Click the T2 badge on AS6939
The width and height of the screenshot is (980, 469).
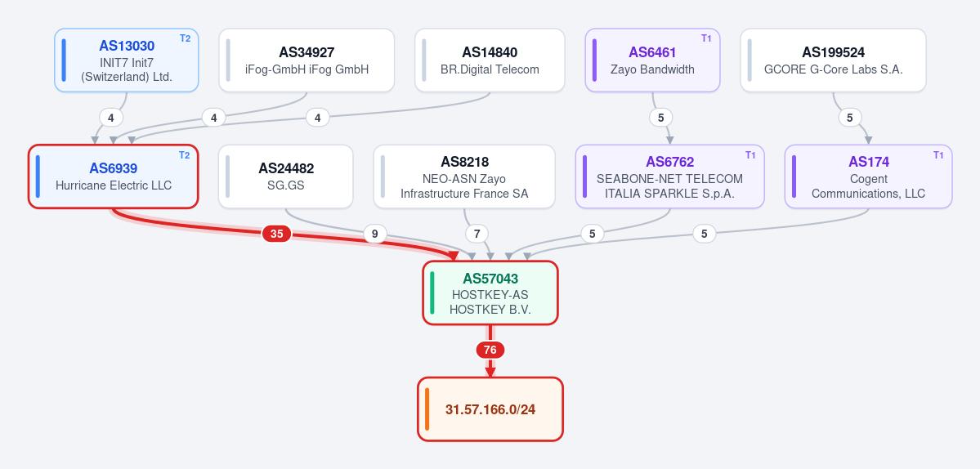pyautogui.click(x=185, y=155)
